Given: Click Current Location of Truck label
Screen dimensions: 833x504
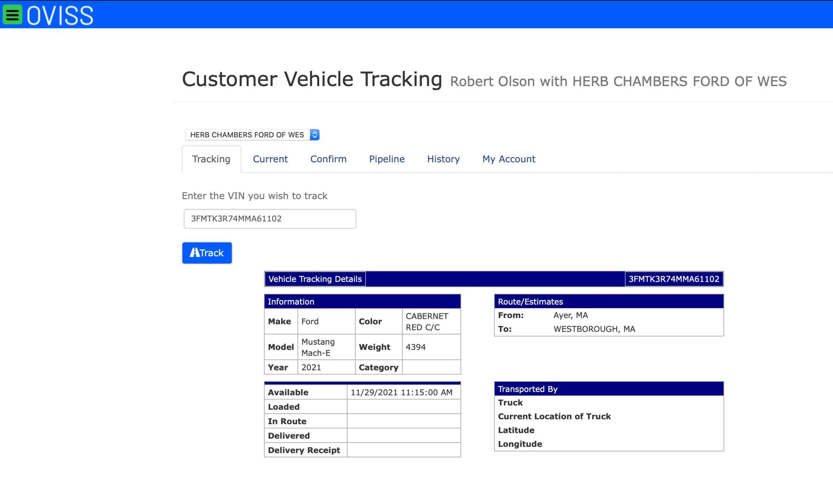Looking at the screenshot, I should pos(554,417).
